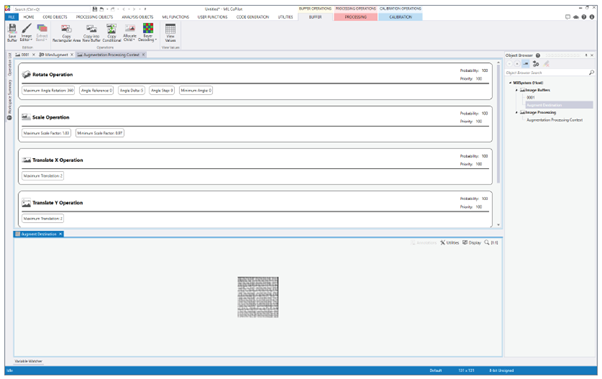
Task: Choose the Copy Conditional icon
Action: [x=111, y=33]
